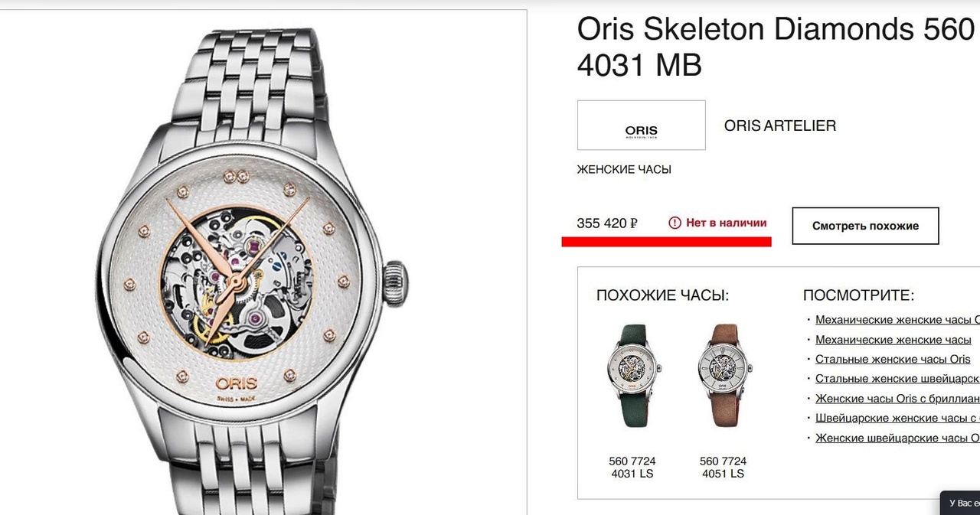Follow the first 'Механические женские часы O…' link
The width and height of the screenshot is (980, 515).
(x=897, y=320)
